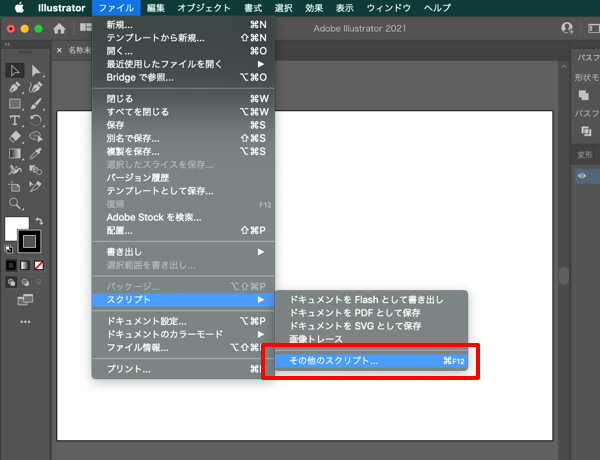Select the Eyedropper tool
Screen dimensions: 600x460
coord(36,153)
